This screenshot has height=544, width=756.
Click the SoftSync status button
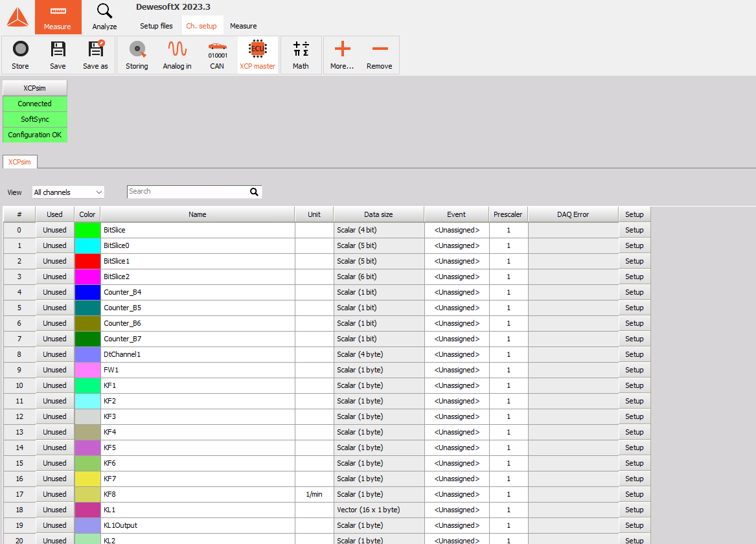[35, 119]
